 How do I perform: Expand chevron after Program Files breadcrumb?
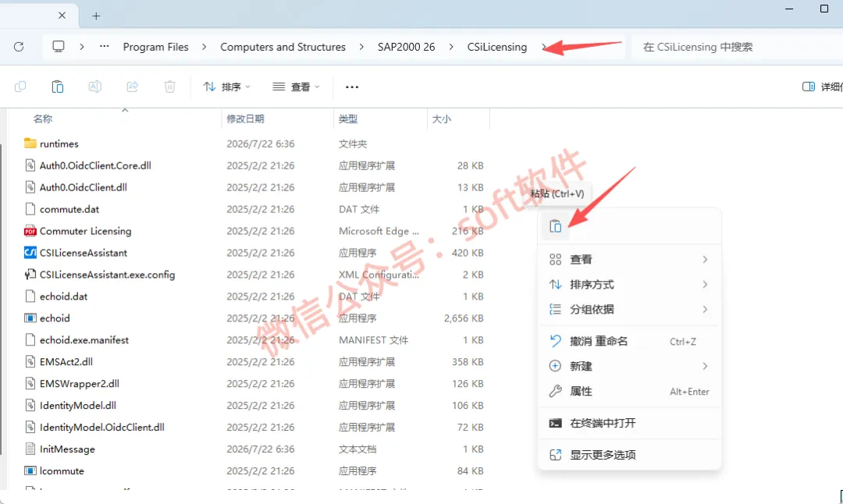coord(205,47)
